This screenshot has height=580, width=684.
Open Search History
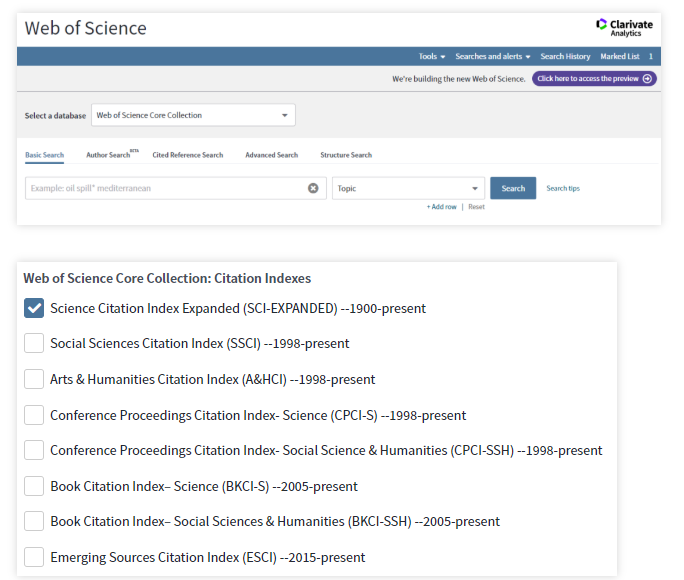click(x=565, y=56)
